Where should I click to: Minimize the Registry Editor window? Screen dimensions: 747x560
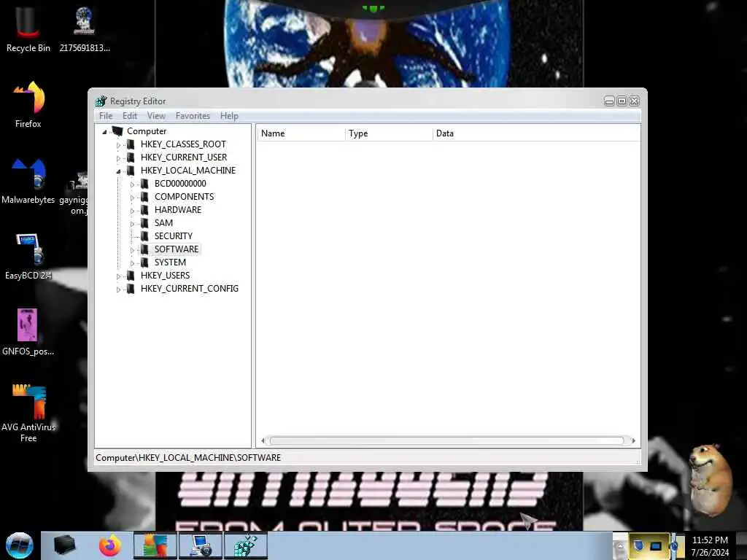tap(609, 101)
